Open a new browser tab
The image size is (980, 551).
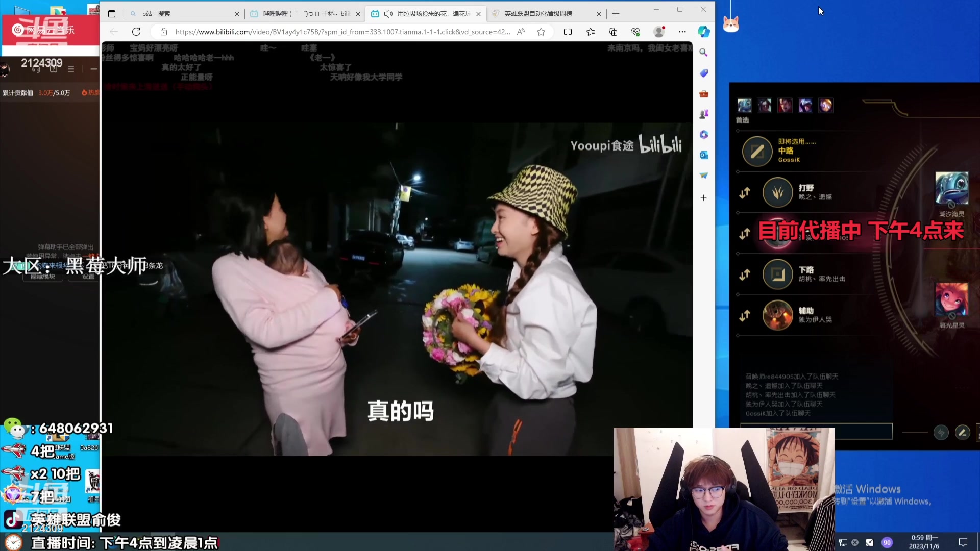(x=616, y=14)
